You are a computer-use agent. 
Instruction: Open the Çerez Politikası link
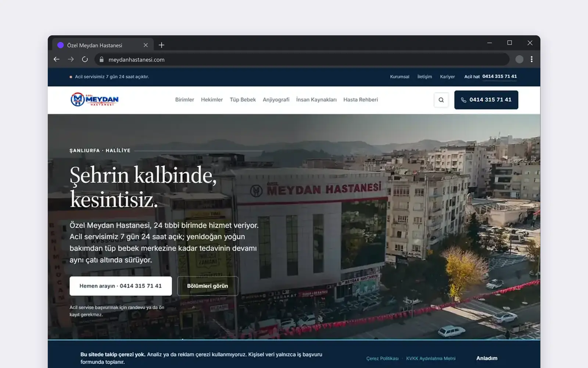point(382,358)
